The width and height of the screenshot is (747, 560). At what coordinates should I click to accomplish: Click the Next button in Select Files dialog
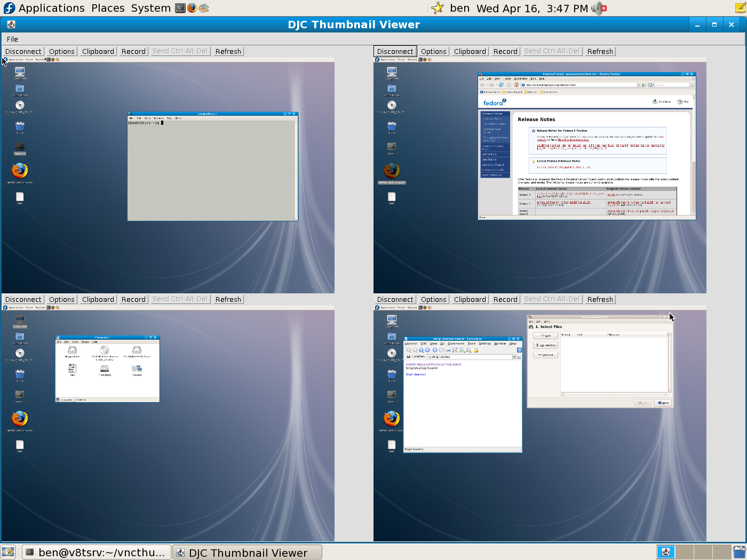663,403
